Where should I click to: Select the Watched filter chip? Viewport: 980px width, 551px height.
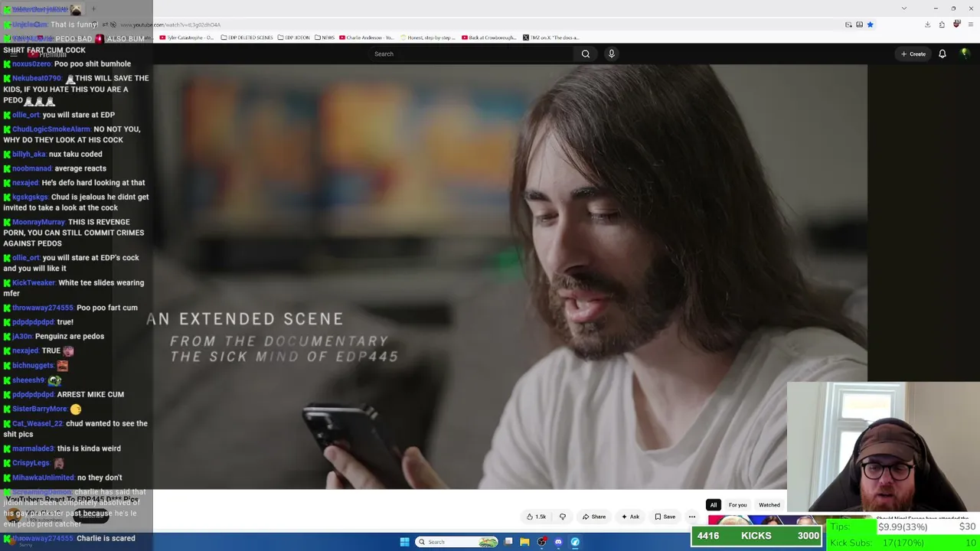[x=769, y=505]
